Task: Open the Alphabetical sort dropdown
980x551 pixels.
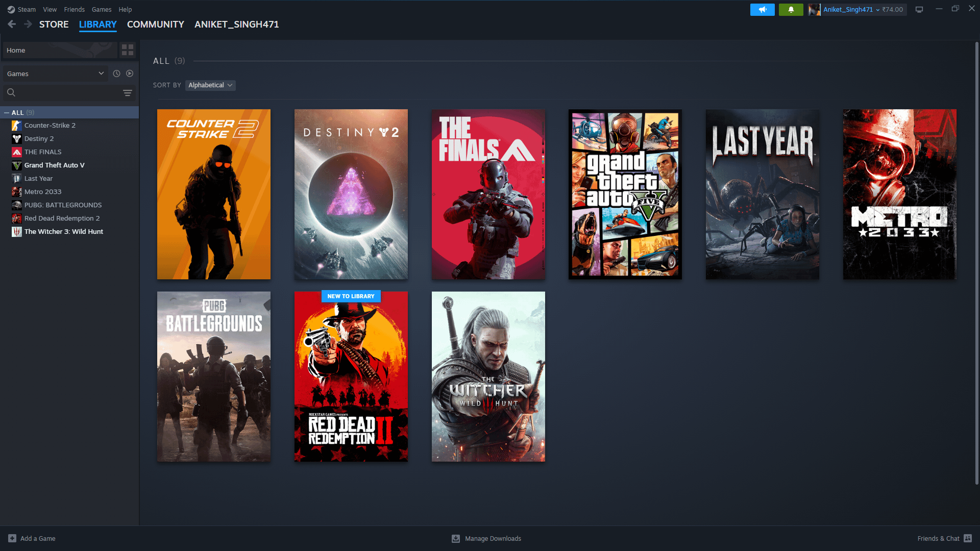Action: (210, 85)
